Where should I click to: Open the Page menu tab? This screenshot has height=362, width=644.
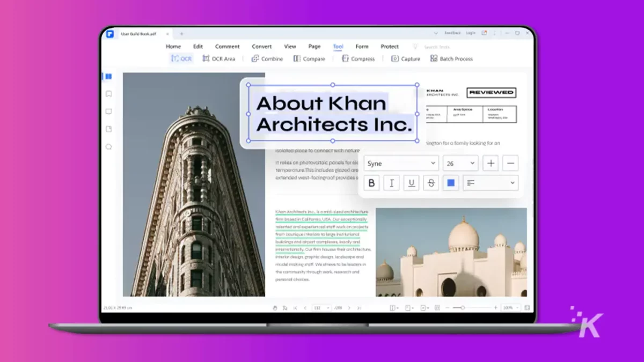click(x=314, y=47)
